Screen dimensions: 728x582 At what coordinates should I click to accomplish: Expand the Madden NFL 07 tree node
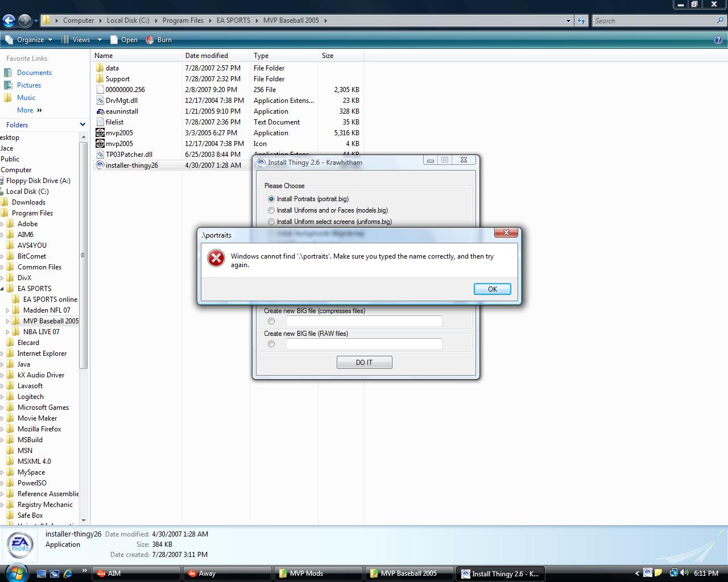[x=8, y=310]
